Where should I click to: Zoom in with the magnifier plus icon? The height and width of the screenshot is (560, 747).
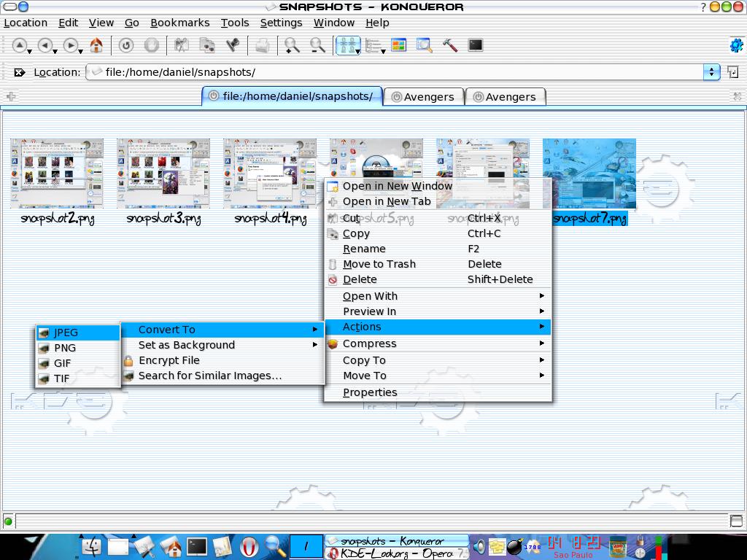(x=292, y=45)
